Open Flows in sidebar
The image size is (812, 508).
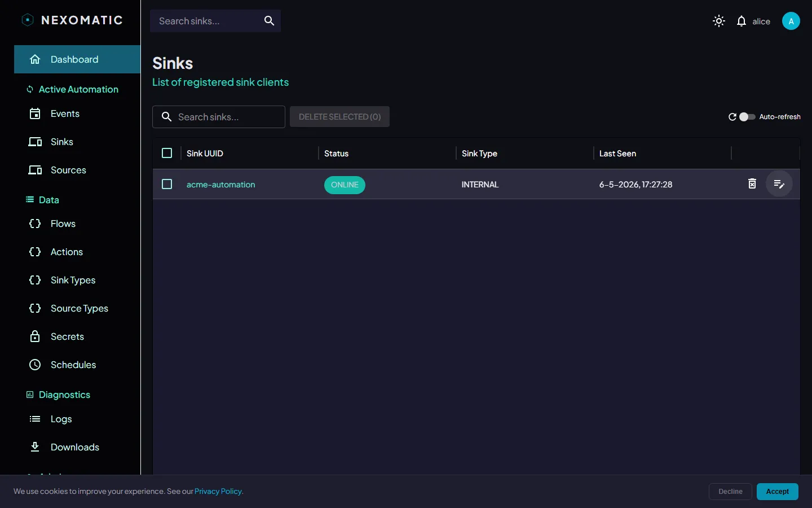click(x=77, y=224)
